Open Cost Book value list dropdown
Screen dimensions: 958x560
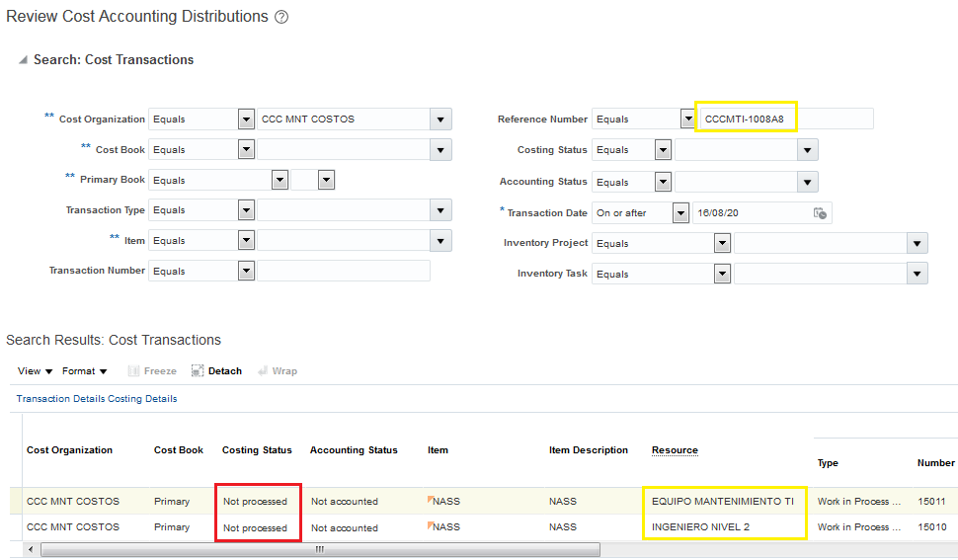[x=440, y=149]
